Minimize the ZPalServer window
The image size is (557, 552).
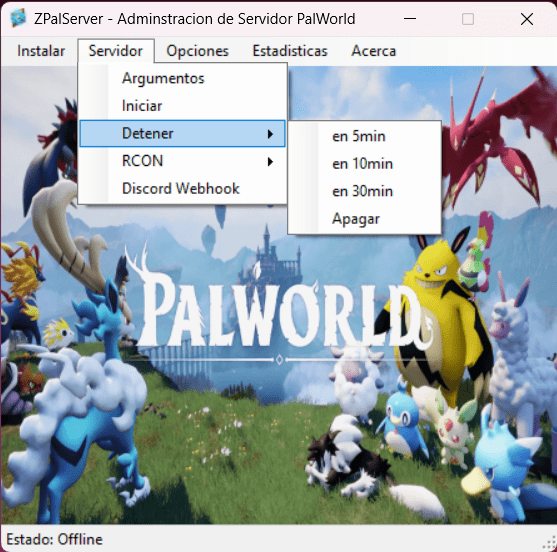[x=410, y=18]
